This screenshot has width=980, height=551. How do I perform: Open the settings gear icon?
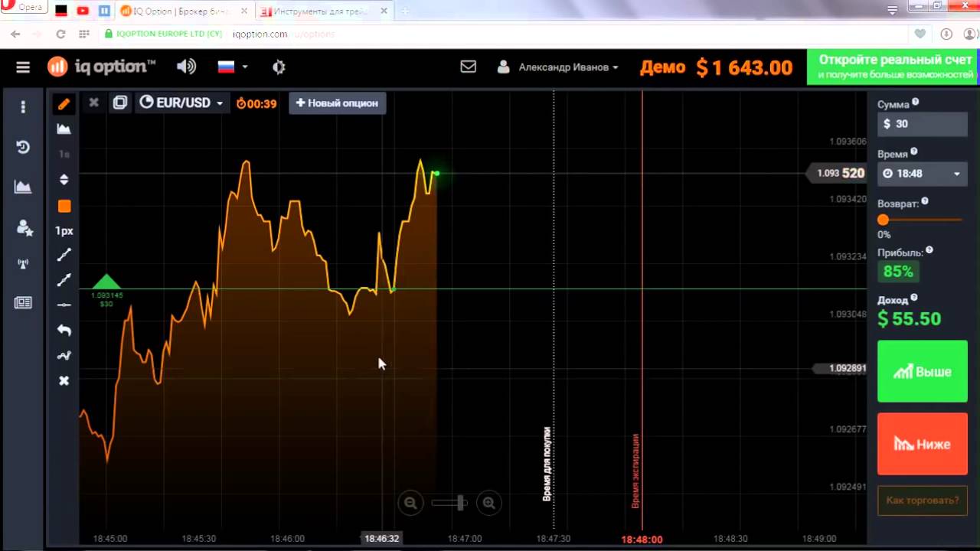coord(279,67)
